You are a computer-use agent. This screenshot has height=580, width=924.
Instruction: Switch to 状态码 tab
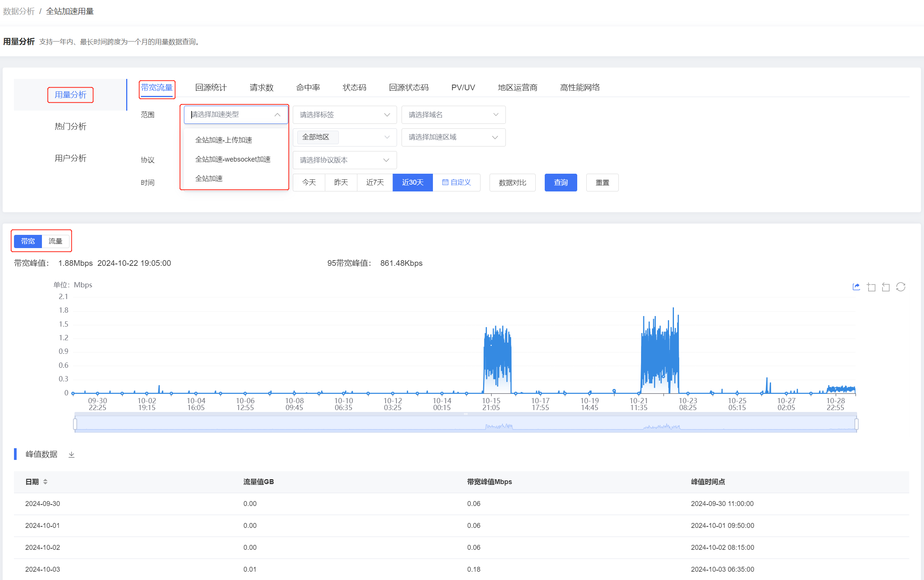(x=354, y=88)
